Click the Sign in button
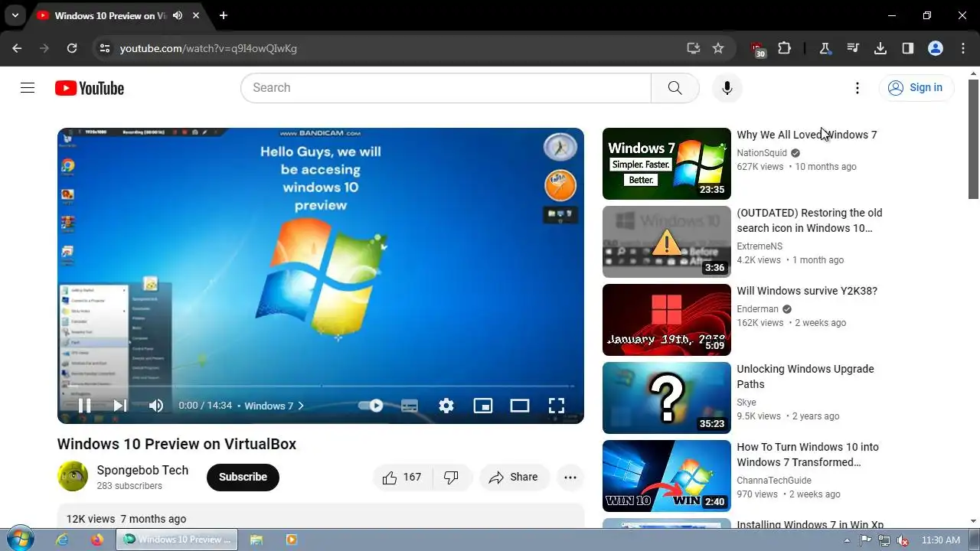Viewport: 980px width, 551px height. [x=916, y=88]
